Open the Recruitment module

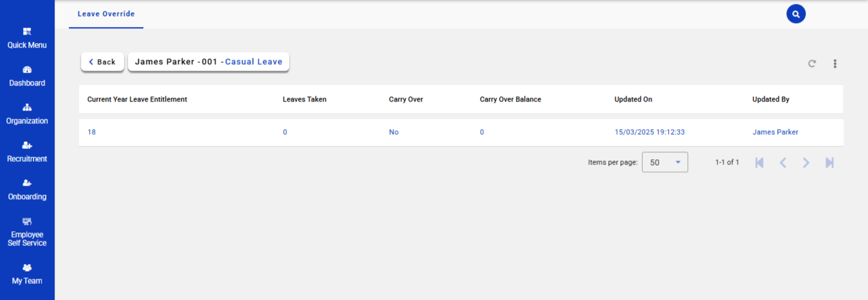pos(27,152)
